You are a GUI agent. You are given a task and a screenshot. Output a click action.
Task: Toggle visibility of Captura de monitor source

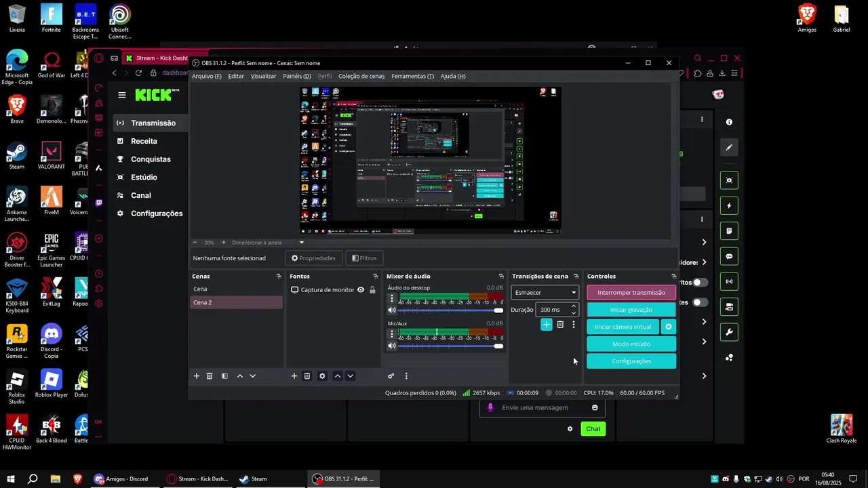tap(361, 290)
